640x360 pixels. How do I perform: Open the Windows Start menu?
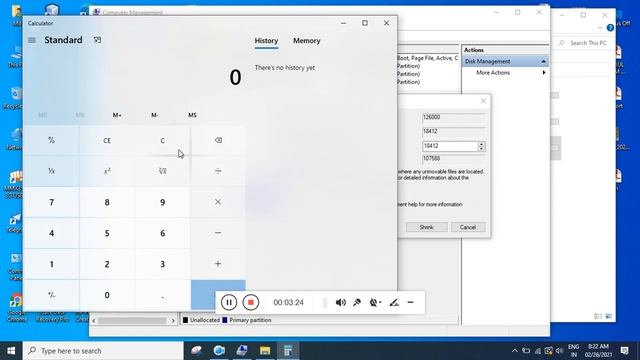pos(11,351)
